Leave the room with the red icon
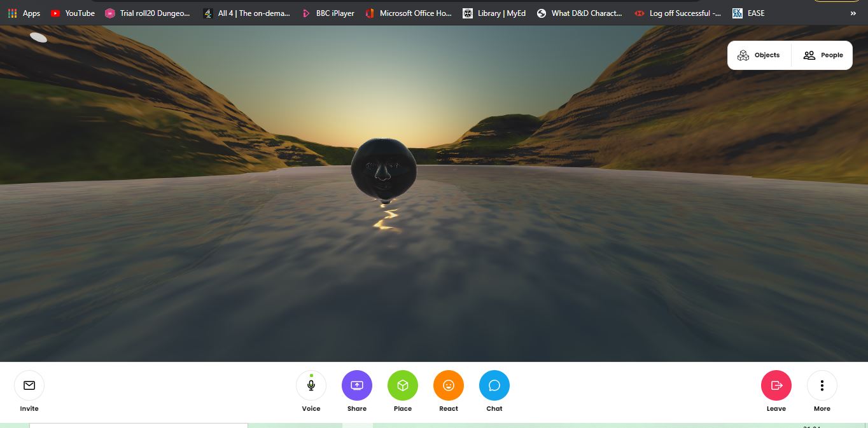The image size is (868, 428). (x=776, y=385)
